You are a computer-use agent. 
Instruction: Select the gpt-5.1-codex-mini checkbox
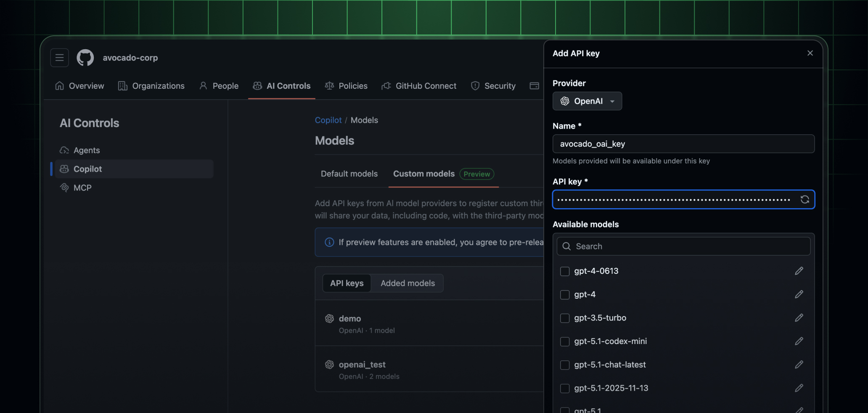564,342
